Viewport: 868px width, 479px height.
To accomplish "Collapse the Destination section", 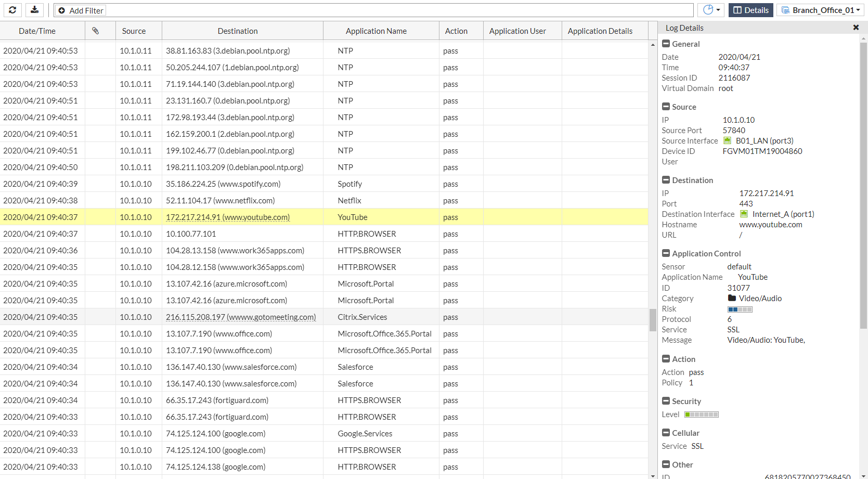I will point(666,180).
